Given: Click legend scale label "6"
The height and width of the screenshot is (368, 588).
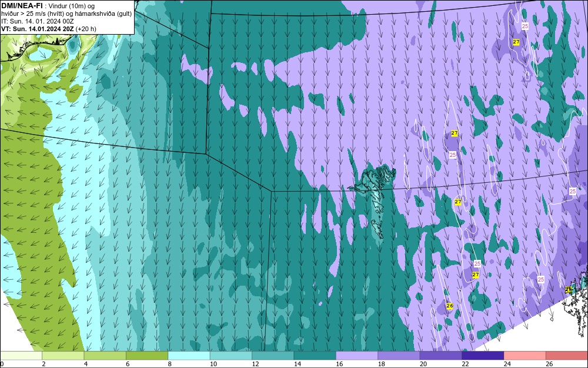Looking at the screenshot, I should [128, 364].
